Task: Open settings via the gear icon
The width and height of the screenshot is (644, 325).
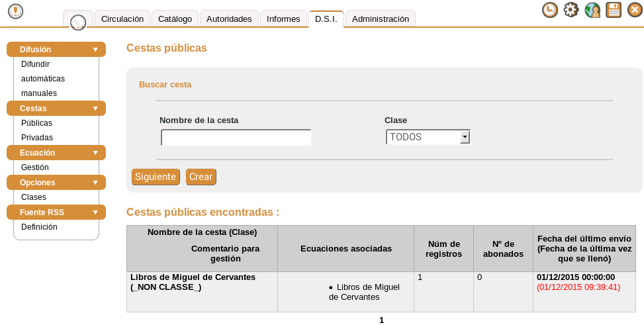Action: click(571, 10)
